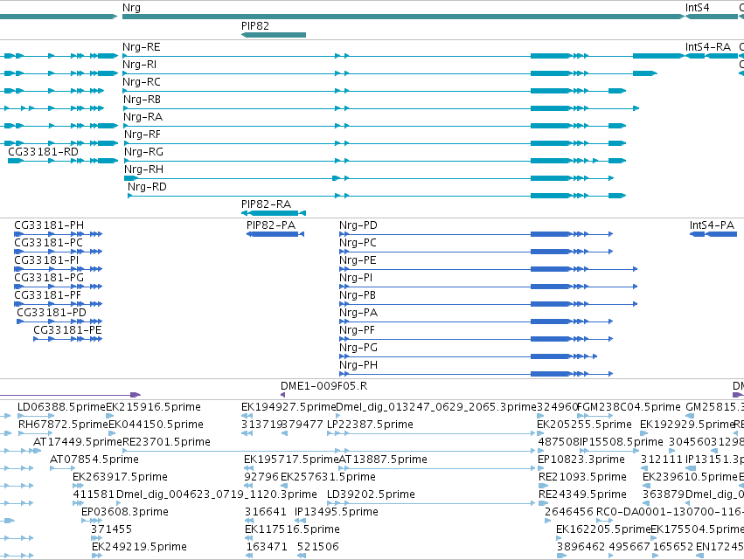Click EST label EK263917.5prime
The height and width of the screenshot is (560, 744).
120,478
